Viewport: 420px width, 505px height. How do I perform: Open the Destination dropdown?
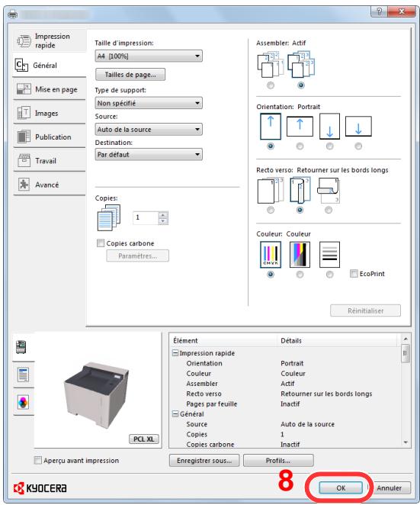click(x=149, y=155)
